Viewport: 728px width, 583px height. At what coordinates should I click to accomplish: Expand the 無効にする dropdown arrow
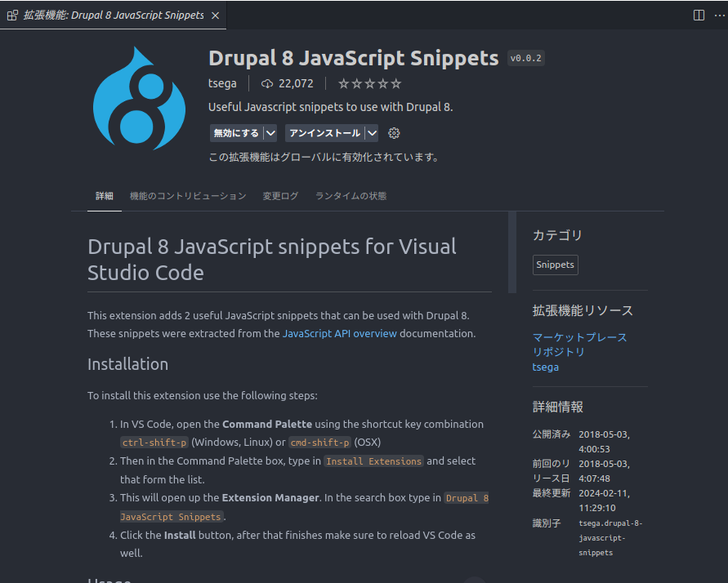point(270,133)
